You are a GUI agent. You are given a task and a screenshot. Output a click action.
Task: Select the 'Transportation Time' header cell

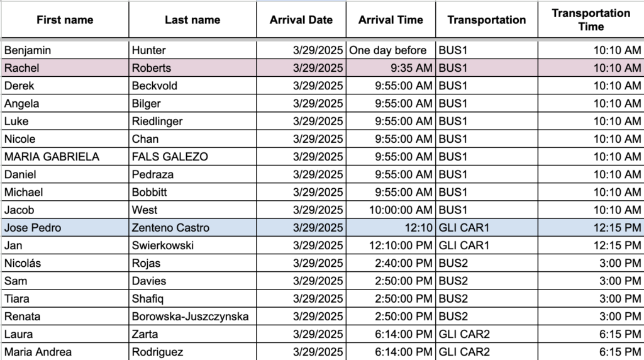click(x=591, y=20)
